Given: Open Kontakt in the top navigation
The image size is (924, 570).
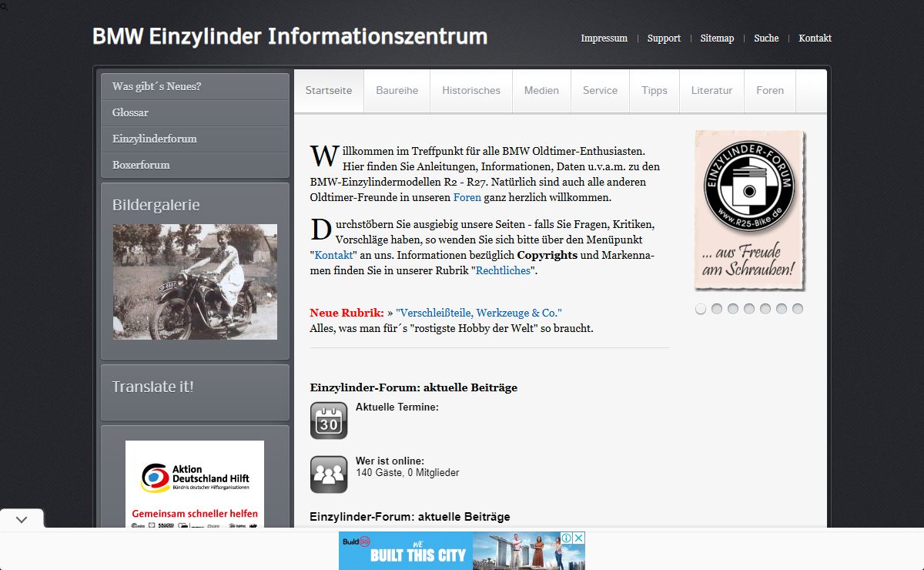Looking at the screenshot, I should 815,39.
